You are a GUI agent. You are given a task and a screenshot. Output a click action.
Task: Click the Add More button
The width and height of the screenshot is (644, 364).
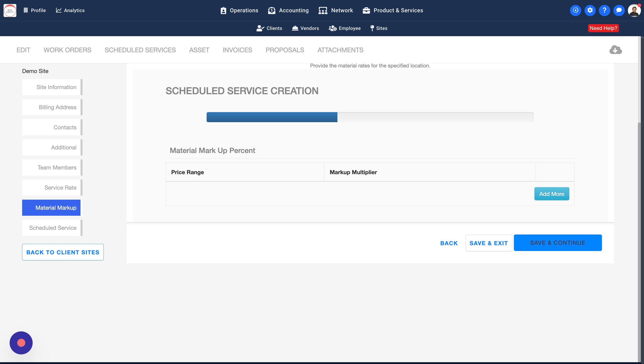pos(551,194)
